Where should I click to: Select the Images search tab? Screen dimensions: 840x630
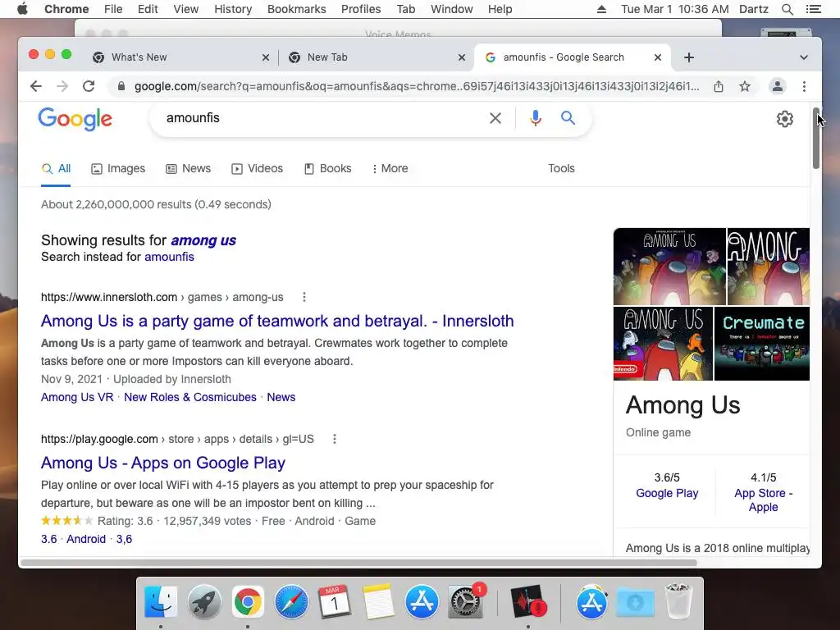[x=118, y=168]
